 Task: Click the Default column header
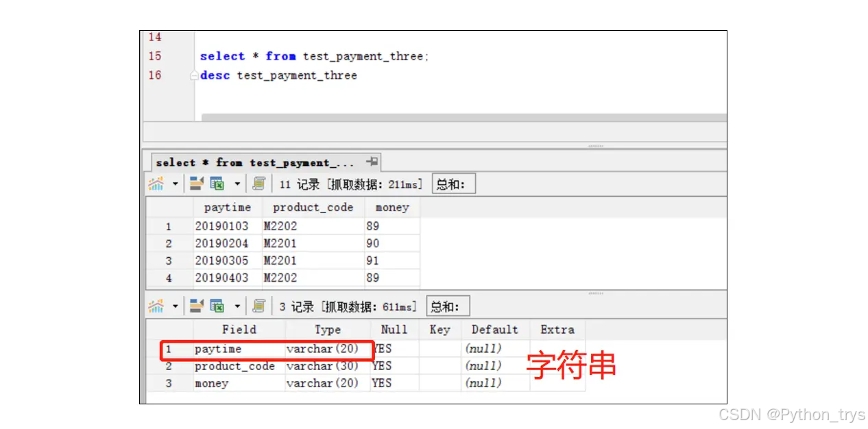coord(495,330)
